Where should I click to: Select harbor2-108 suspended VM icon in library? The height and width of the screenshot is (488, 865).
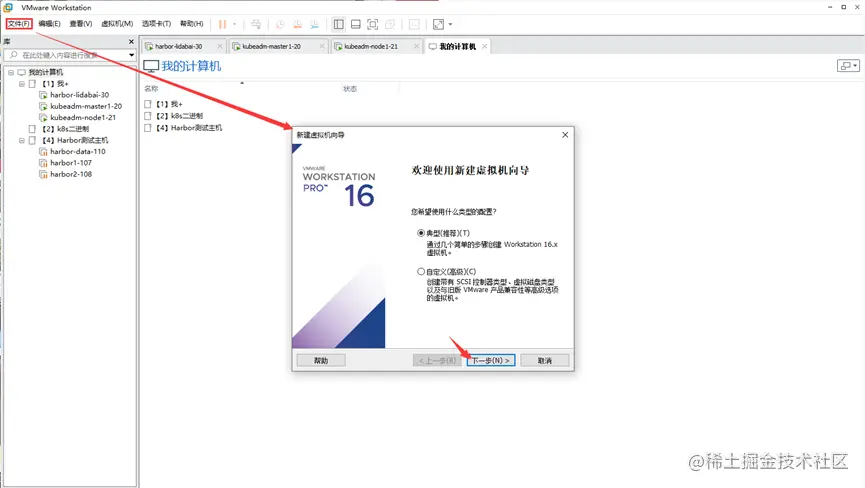tap(43, 174)
